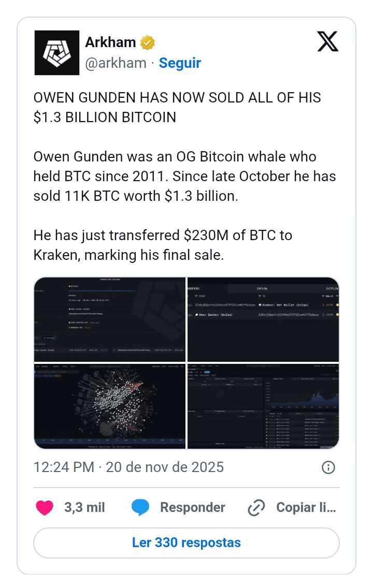Click the Responder text button
The image size is (373, 588).
193,507
